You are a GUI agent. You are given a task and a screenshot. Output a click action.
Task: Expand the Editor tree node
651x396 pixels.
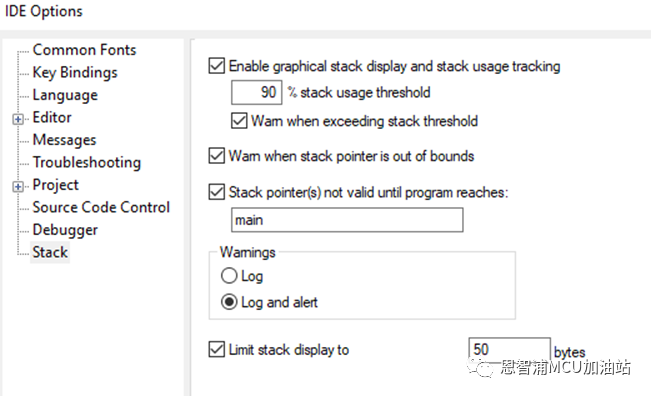point(18,119)
